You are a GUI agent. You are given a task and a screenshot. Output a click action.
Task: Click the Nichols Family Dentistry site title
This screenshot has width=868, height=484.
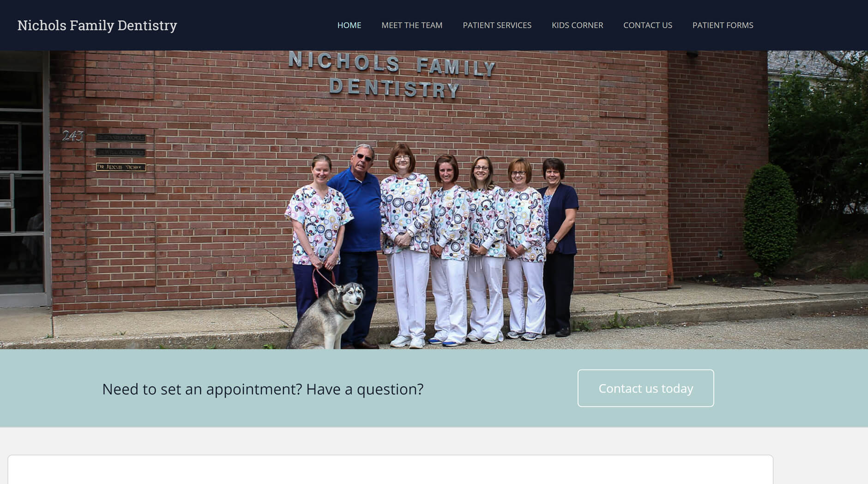click(x=97, y=25)
